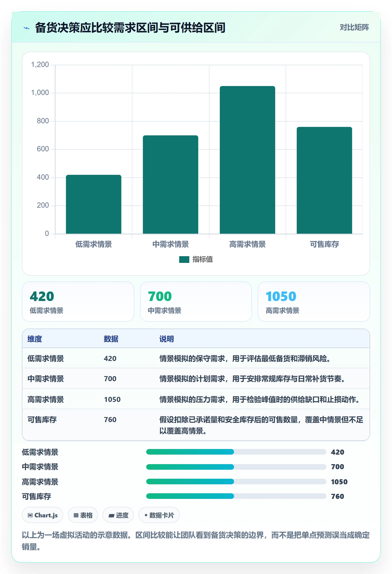
Task: Click the 说明 column header
Action: tap(167, 339)
